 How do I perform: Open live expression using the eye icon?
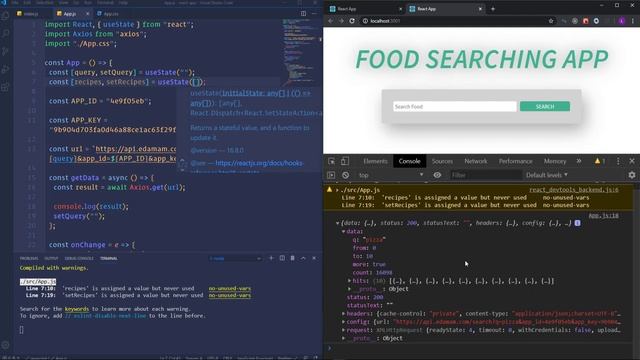click(437, 175)
